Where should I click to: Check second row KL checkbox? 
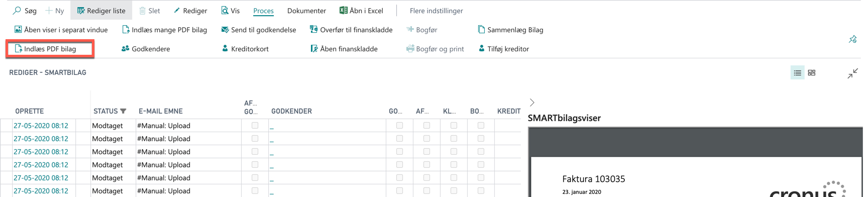point(454,139)
